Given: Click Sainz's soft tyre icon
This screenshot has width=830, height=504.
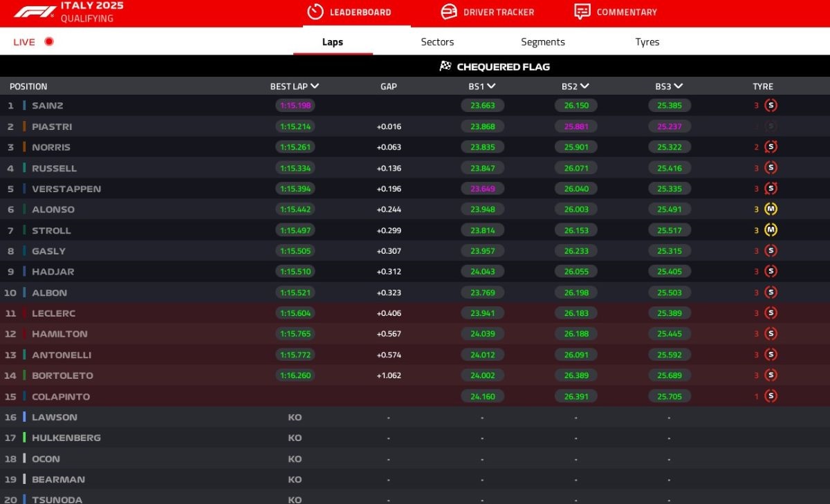Looking at the screenshot, I should coord(771,106).
